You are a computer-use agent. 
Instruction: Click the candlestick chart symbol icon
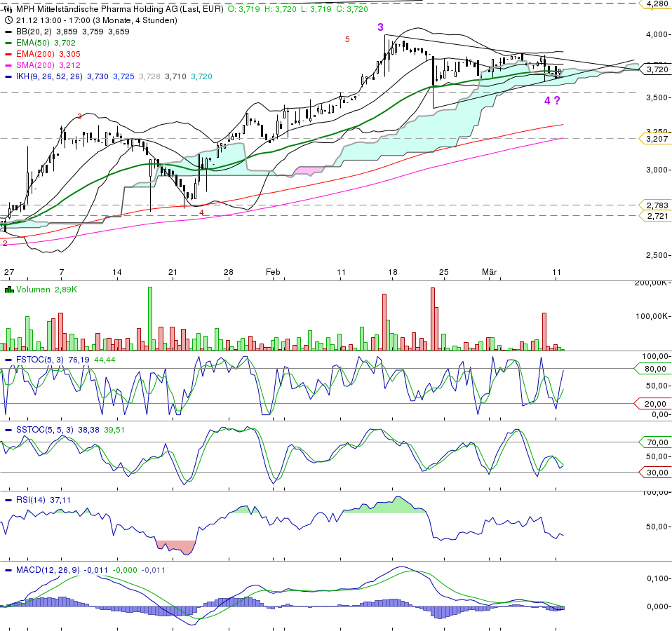click(6, 11)
